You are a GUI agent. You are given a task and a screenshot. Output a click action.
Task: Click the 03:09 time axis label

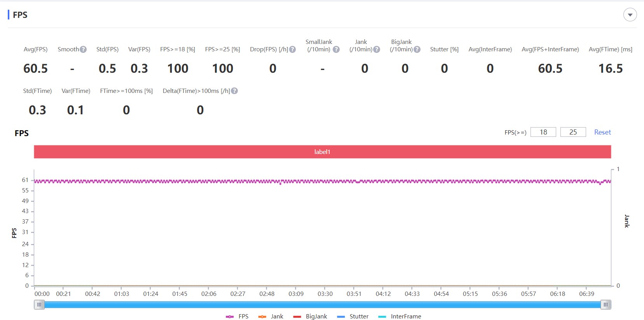(x=296, y=294)
